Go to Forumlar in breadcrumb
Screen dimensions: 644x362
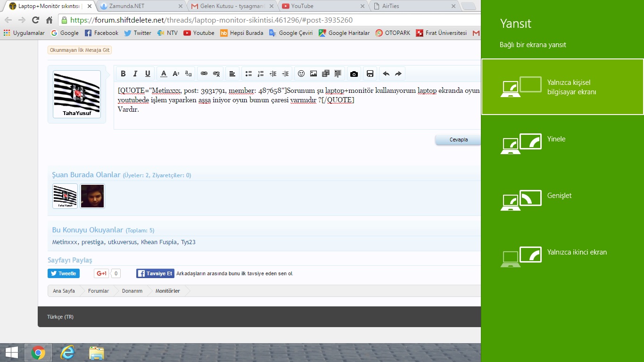(x=99, y=291)
